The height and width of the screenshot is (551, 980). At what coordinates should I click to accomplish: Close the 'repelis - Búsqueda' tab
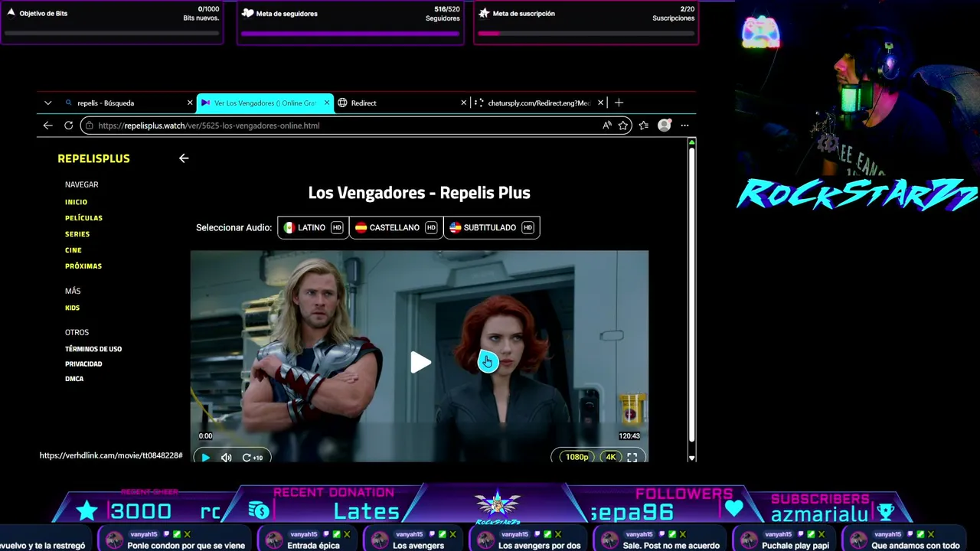click(x=190, y=103)
